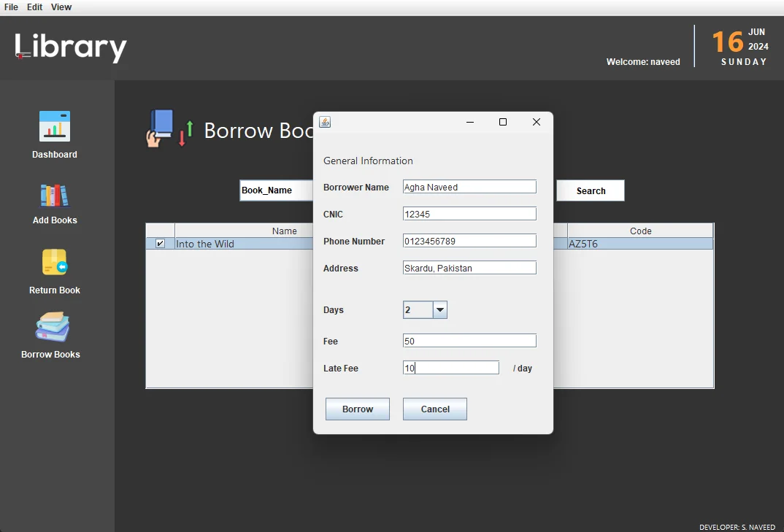784x532 pixels.
Task: Focus the Address input field
Action: click(469, 268)
